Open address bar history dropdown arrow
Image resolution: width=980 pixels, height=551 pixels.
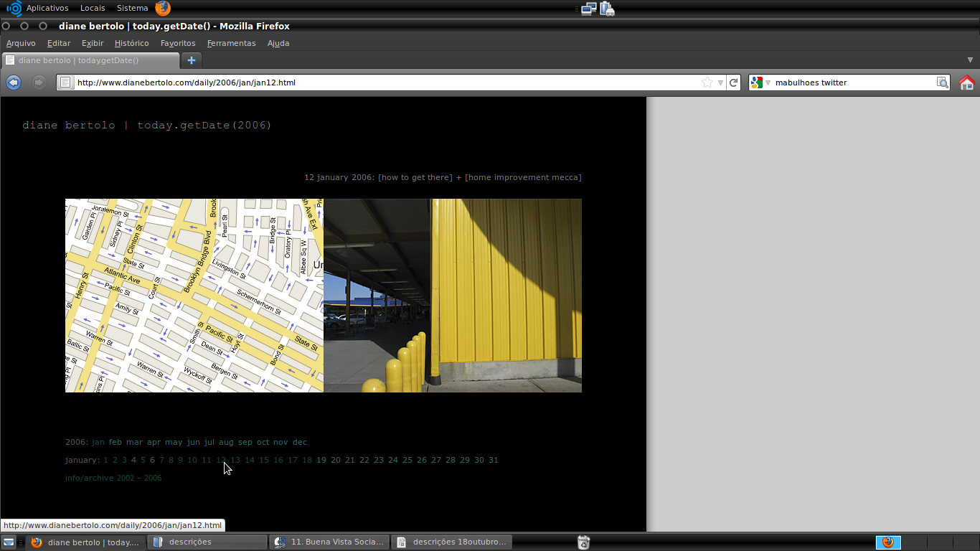point(720,83)
